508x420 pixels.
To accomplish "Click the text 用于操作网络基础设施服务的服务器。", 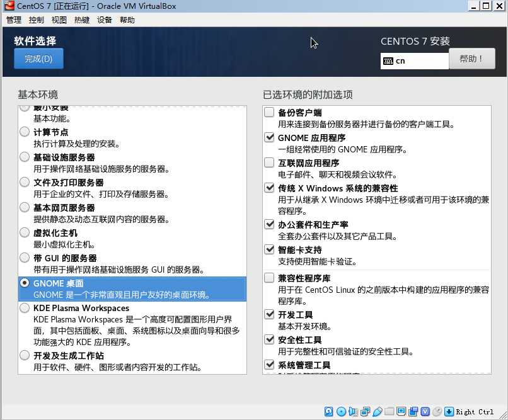I will coord(101,169).
